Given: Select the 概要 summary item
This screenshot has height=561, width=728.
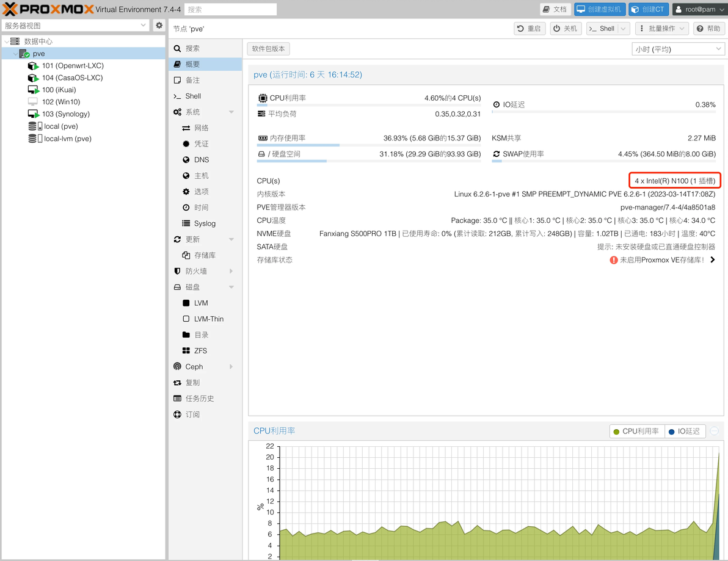Looking at the screenshot, I should coord(205,64).
